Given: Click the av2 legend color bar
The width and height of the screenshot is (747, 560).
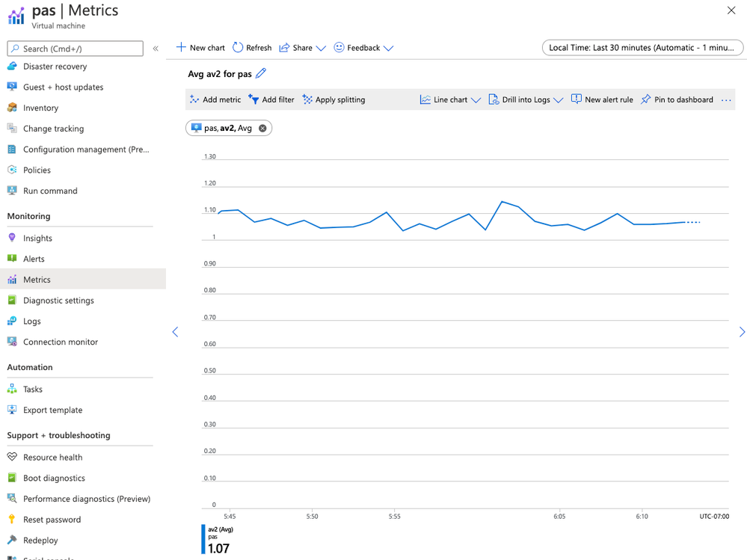Looking at the screenshot, I should coord(203,538).
